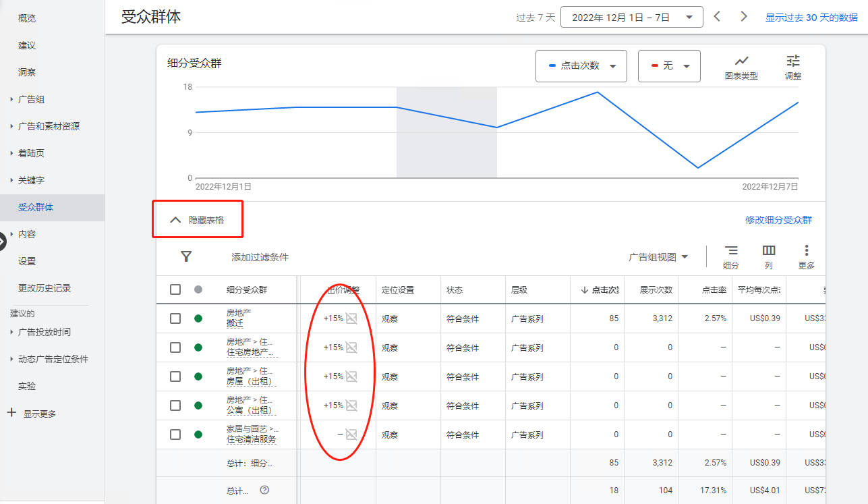Click 修改细分受众群 link

tap(778, 220)
